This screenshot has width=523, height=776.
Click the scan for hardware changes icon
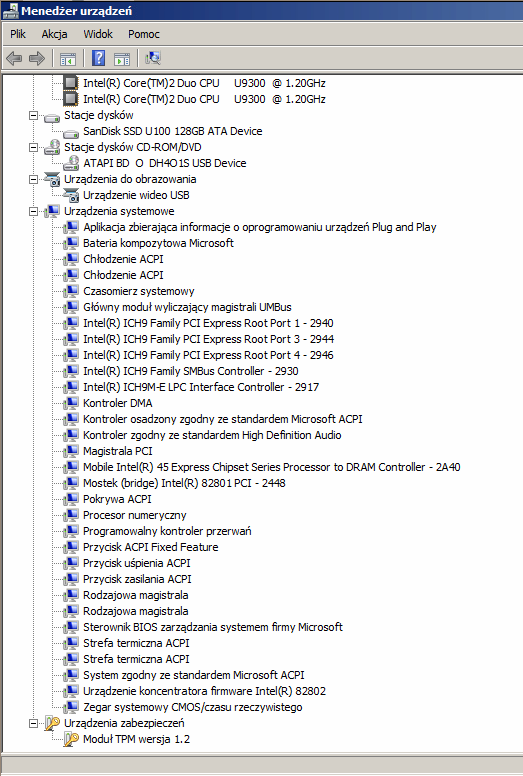153,58
